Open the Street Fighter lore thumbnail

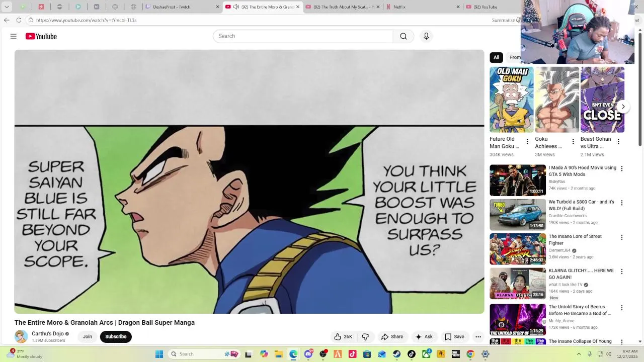click(x=518, y=249)
